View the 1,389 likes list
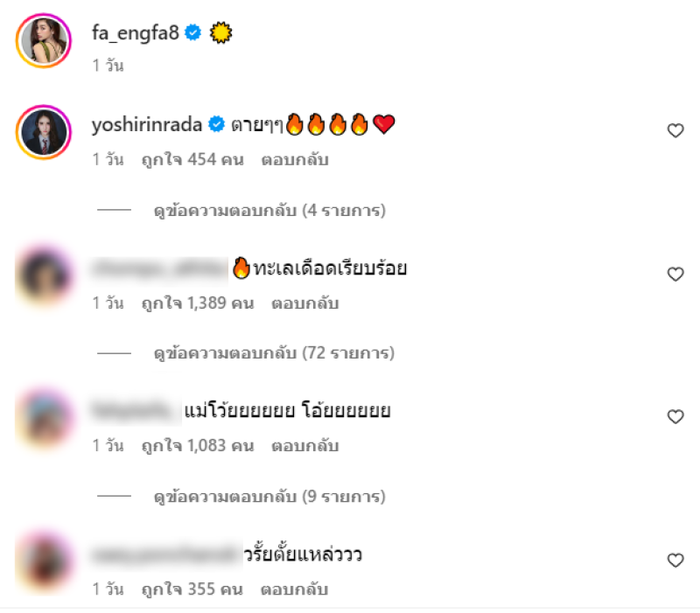 tap(198, 303)
